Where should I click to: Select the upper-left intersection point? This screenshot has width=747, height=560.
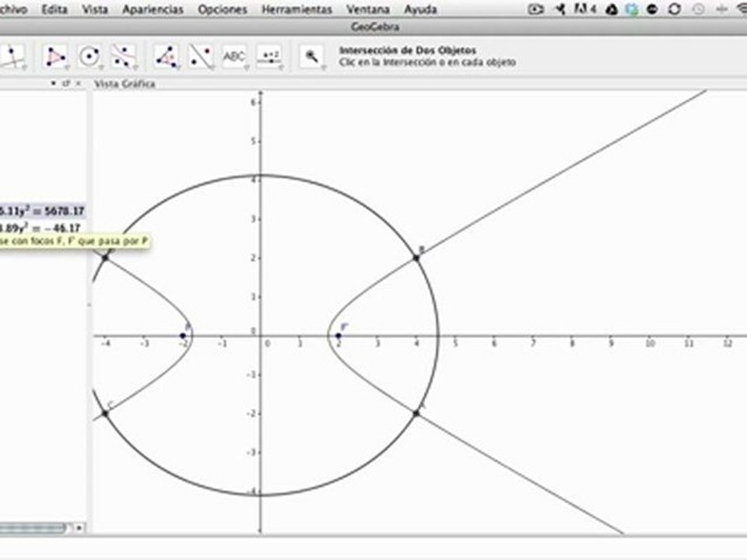(105, 257)
